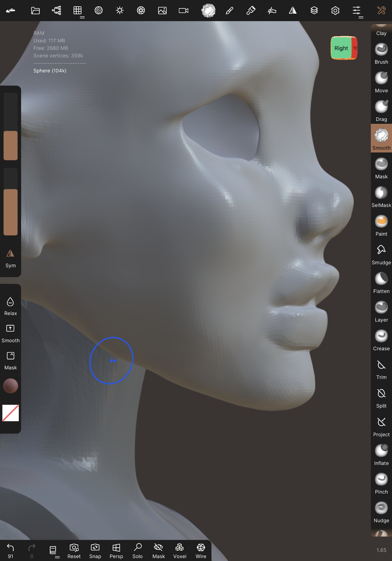Toggle Sym symmetry in left panel
Image resolution: width=392 pixels, height=561 pixels.
10,258
